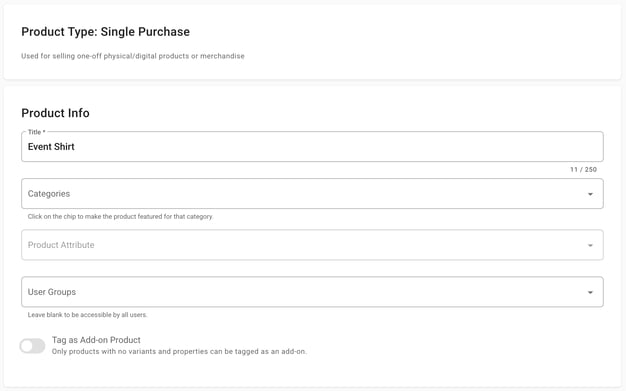Click the Product Type: Single Purchase heading
Image resolution: width=626 pixels, height=391 pixels.
pyautogui.click(x=105, y=32)
